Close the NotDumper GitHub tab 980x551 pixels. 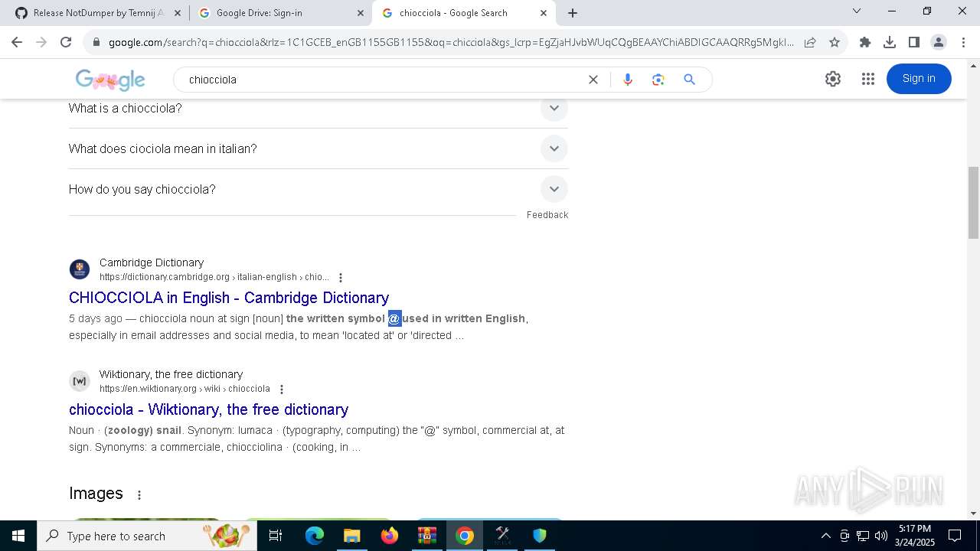pos(177,13)
